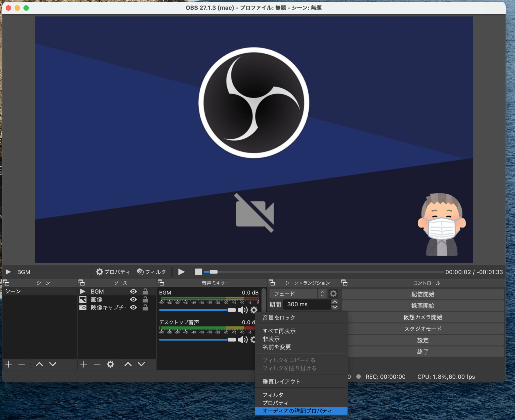Hide the BGM source eye icon
Image resolution: width=515 pixels, height=420 pixels.
(x=133, y=291)
